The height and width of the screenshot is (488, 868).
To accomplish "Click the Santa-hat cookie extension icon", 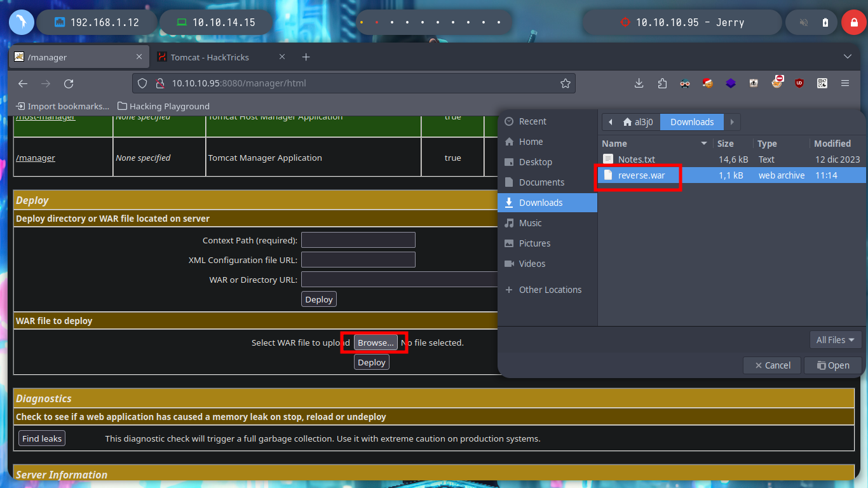I will tap(708, 83).
